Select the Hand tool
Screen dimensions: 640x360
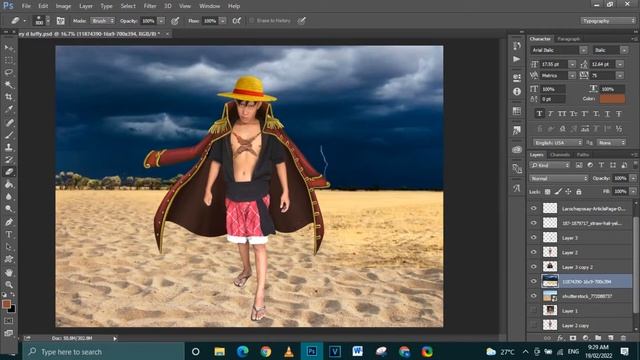pyautogui.click(x=9, y=272)
